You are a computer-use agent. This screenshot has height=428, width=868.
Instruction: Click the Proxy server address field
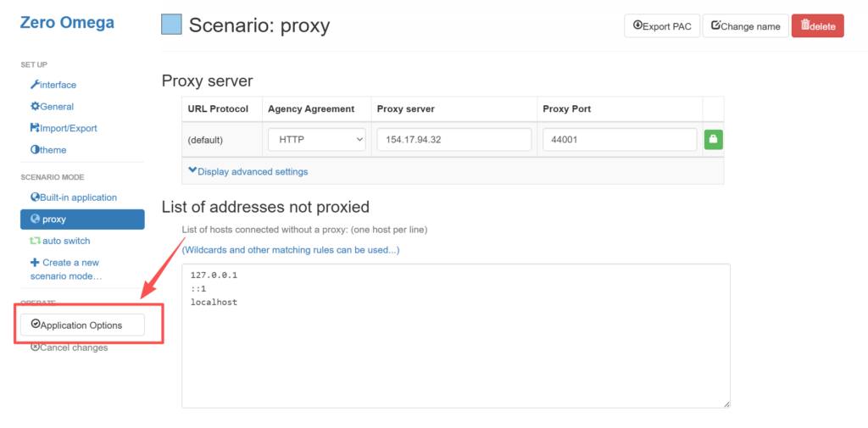[453, 140]
